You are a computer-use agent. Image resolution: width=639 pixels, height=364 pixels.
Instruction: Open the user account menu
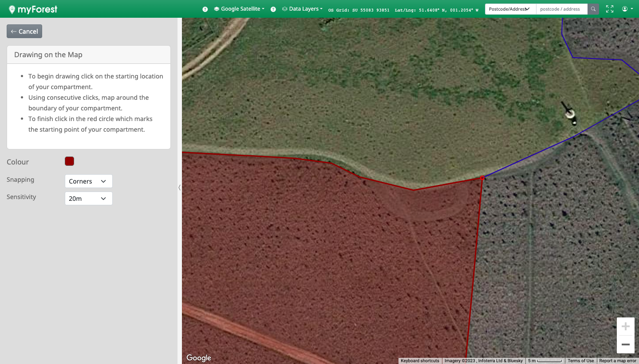coord(627,9)
